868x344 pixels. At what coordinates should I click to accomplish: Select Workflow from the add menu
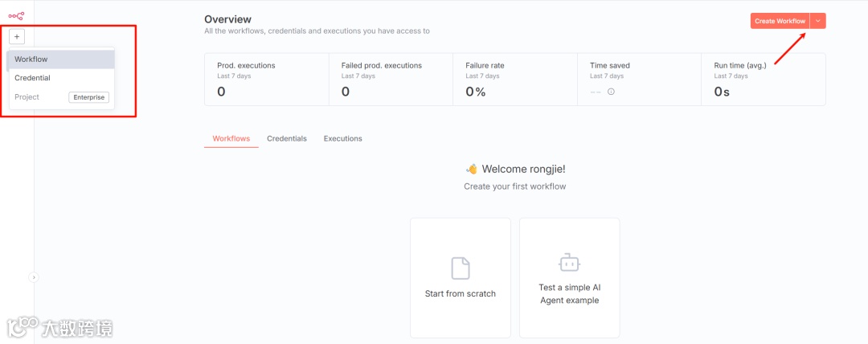pos(61,59)
